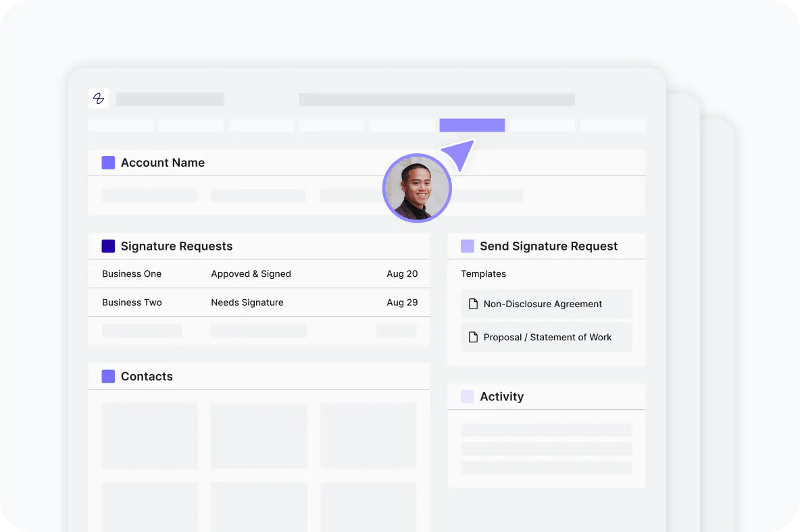Click the Needs Signature status
This screenshot has height=532, width=800.
click(x=247, y=302)
